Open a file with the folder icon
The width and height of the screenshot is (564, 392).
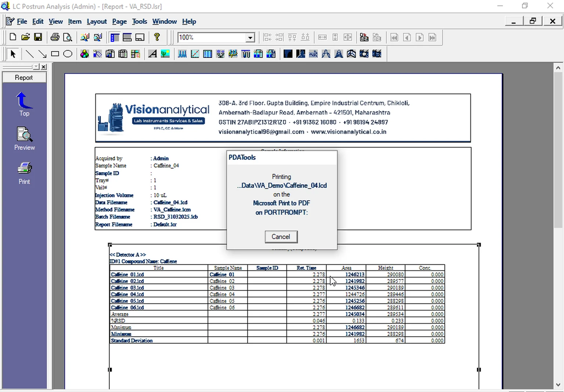(x=25, y=37)
